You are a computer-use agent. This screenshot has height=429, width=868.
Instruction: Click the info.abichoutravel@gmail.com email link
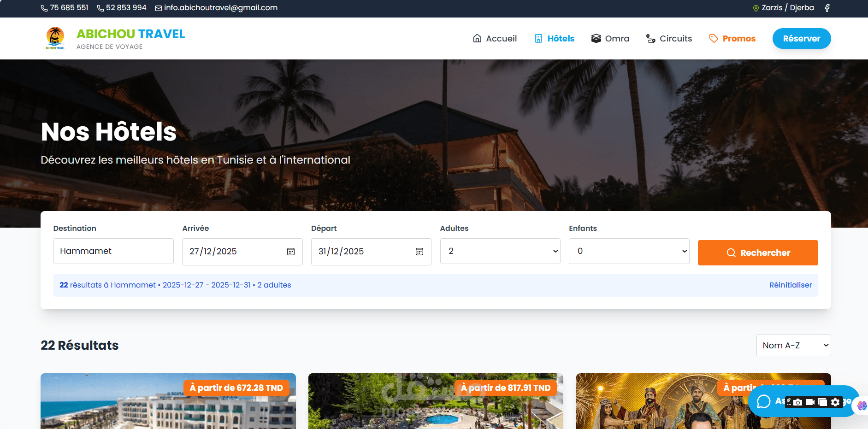221,8
